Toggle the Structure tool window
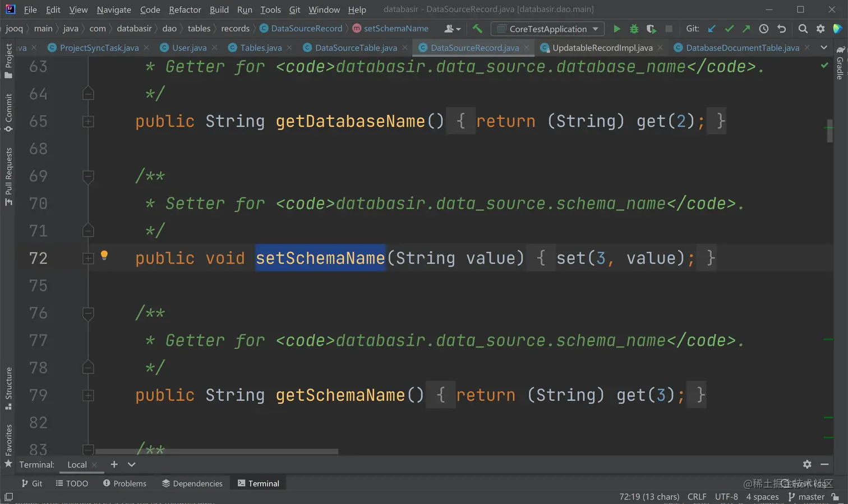The height and width of the screenshot is (504, 848). pos(8,388)
